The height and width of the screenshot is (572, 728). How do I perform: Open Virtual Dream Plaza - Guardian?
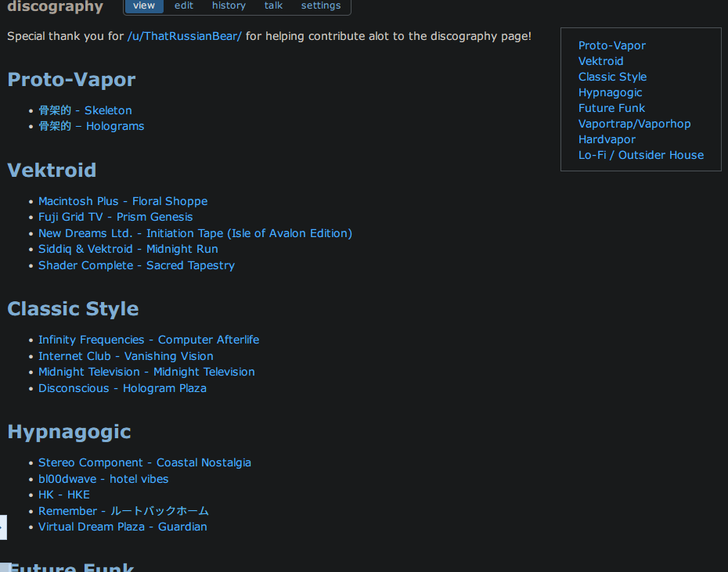pos(123,527)
